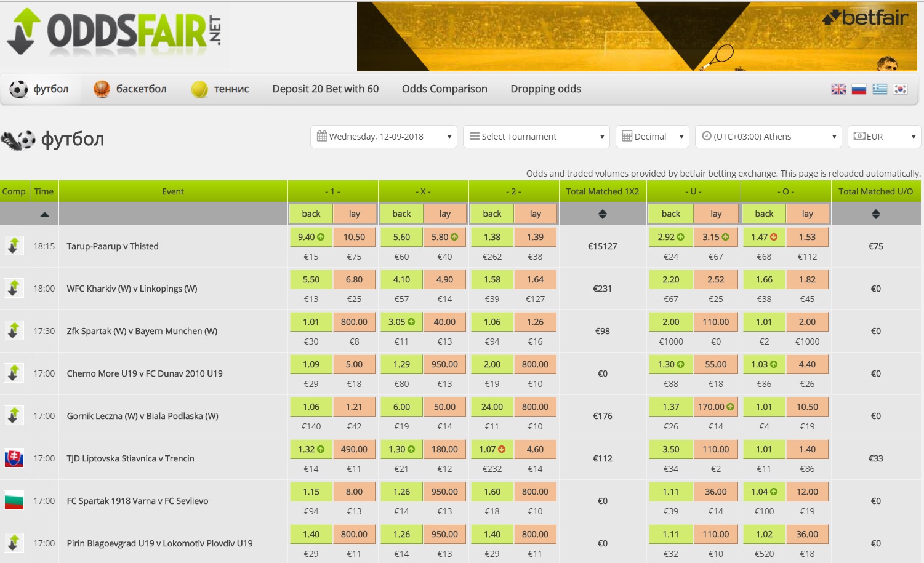The image size is (924, 563).
Task: Open the (UTC+03:00) Athens timezone dropdown
Action: pyautogui.click(x=769, y=137)
